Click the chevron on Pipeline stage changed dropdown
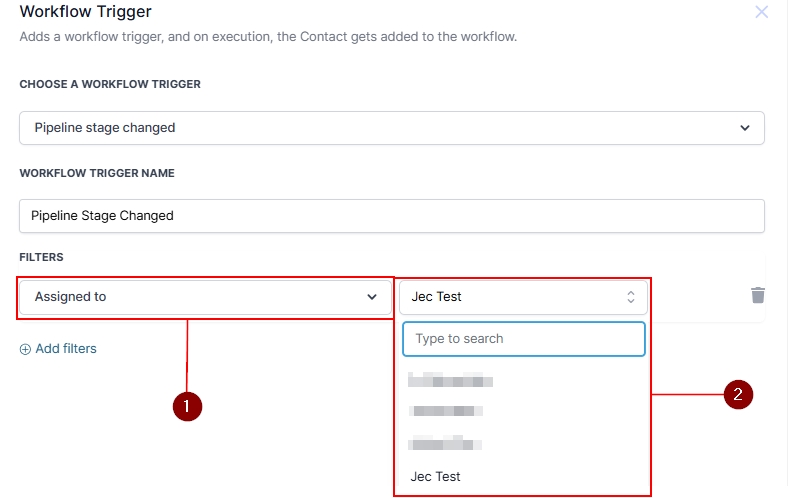Viewport: 788px width, 498px height. pyautogui.click(x=744, y=128)
